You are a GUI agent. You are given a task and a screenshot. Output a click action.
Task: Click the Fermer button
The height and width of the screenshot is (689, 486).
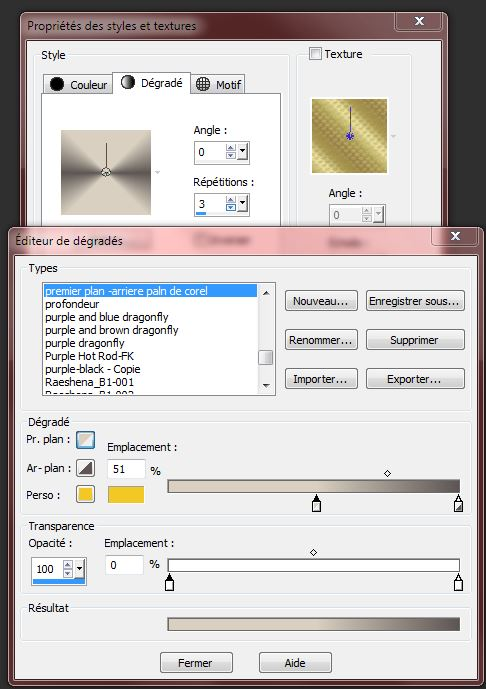(x=196, y=663)
